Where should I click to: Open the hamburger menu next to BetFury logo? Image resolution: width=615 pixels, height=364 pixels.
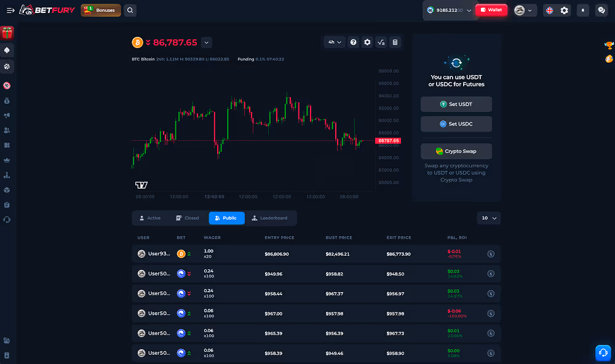[10, 9]
